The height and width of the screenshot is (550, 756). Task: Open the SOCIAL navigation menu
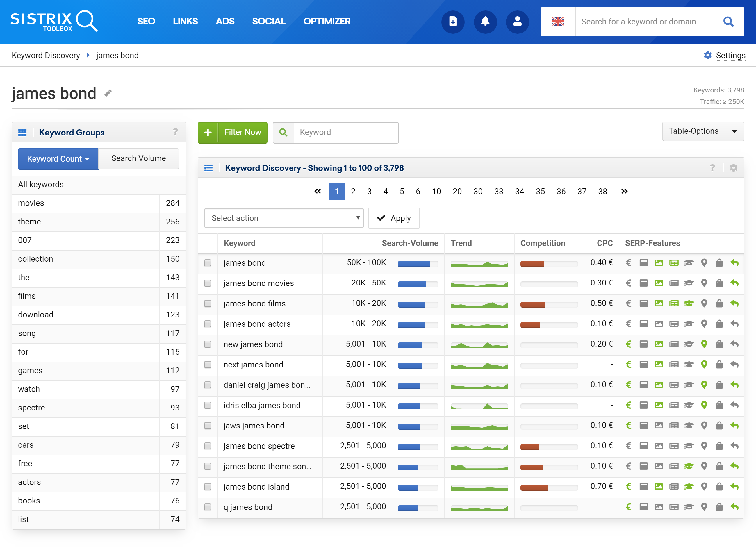[269, 21]
